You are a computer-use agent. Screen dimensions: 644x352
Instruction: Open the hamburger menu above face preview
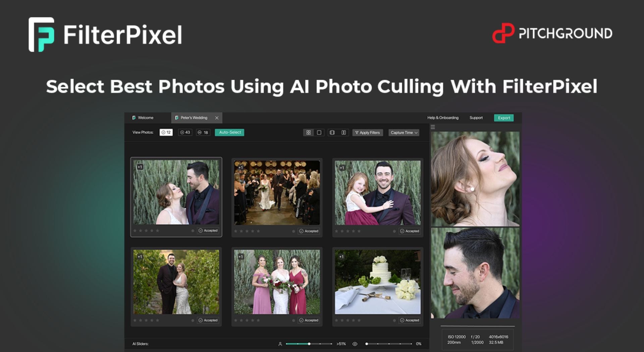433,127
